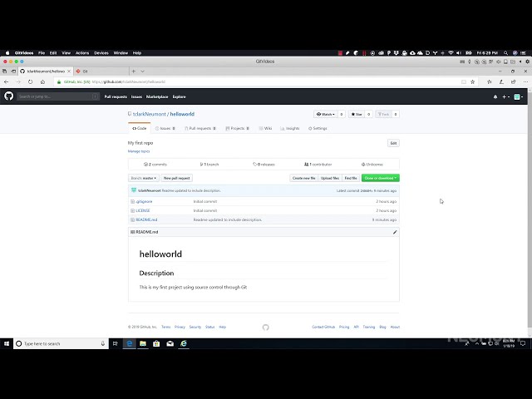Viewport: 532px width, 399px height.
Task: Click the Type here to search box
Action: 61,343
